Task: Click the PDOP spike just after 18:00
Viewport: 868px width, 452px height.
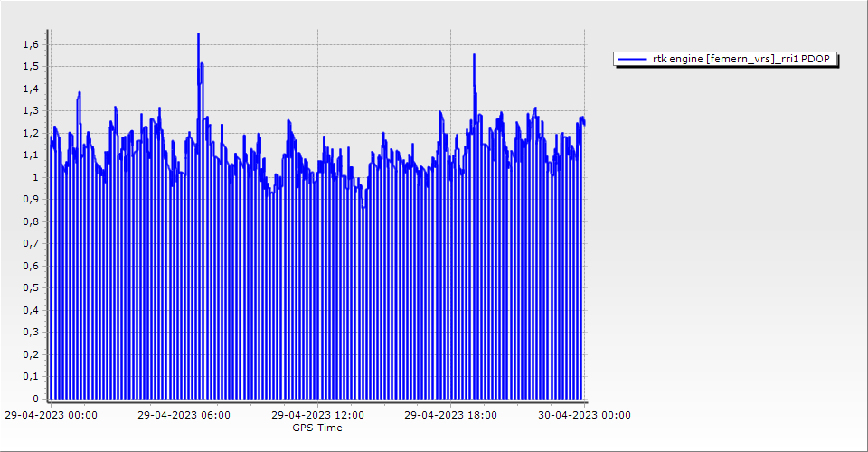Action: tap(474, 55)
